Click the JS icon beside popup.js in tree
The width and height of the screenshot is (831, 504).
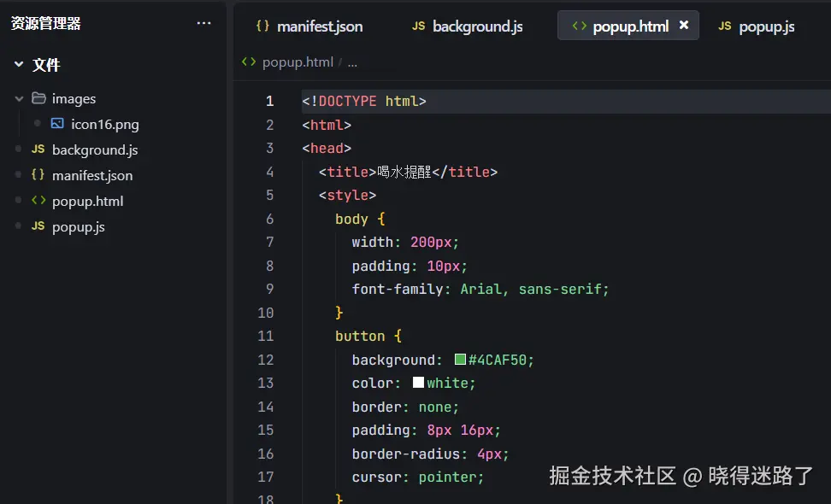pos(38,226)
